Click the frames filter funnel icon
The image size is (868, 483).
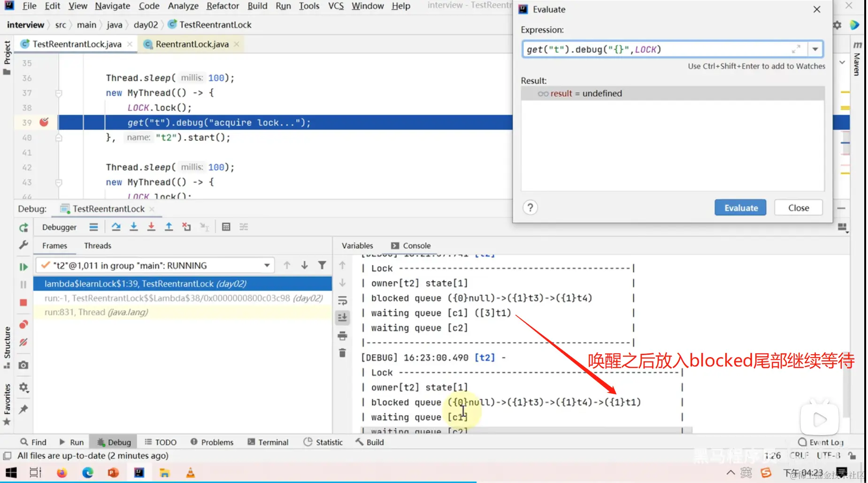click(322, 265)
